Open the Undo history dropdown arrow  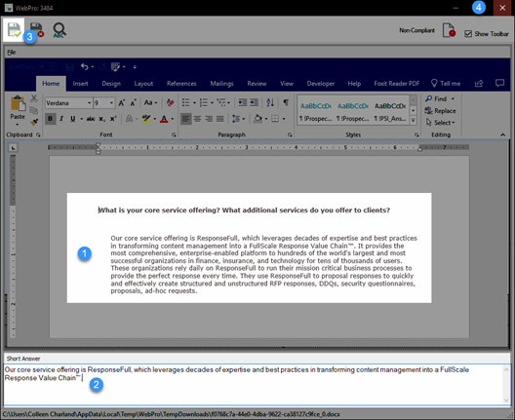coord(93,67)
